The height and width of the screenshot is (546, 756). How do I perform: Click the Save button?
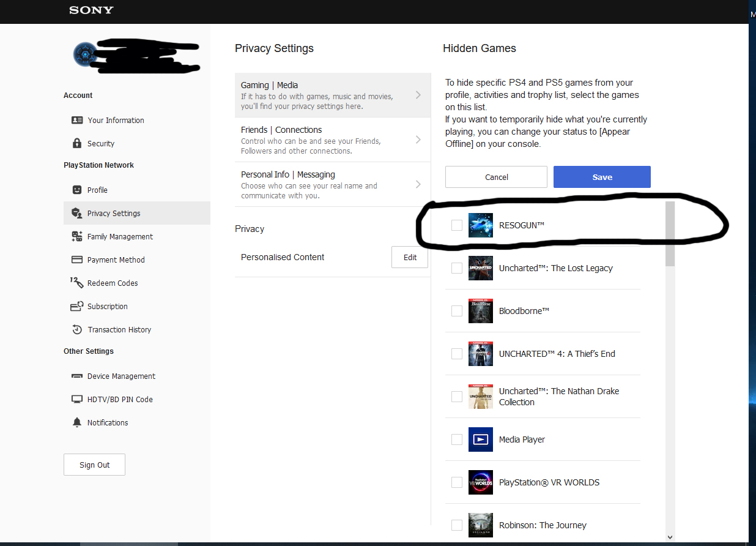pyautogui.click(x=602, y=177)
